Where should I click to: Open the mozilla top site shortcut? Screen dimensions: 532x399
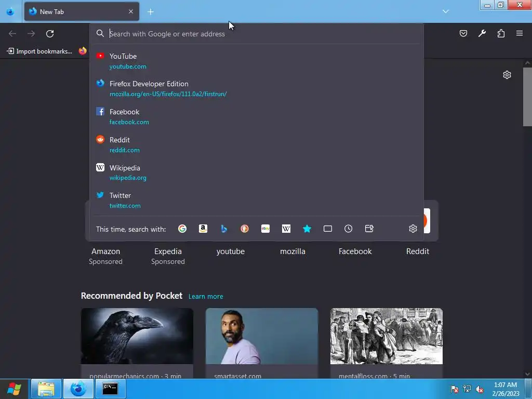point(293,251)
